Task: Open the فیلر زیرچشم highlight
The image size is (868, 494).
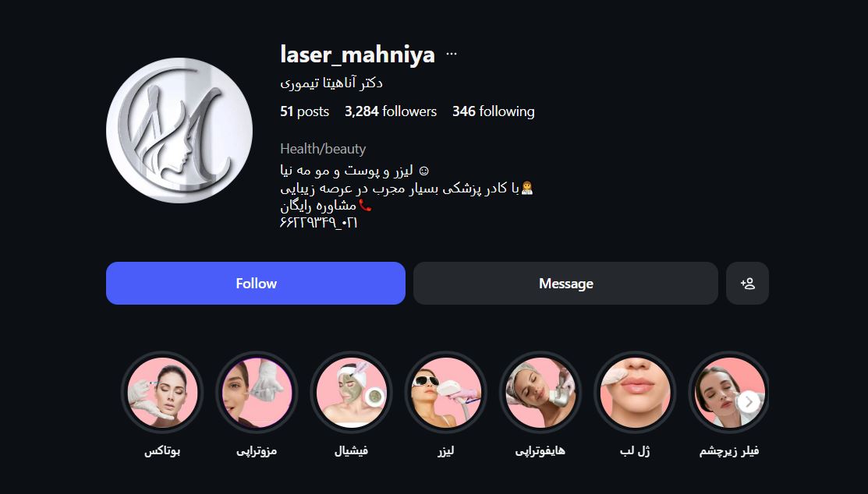Action: [x=720, y=392]
